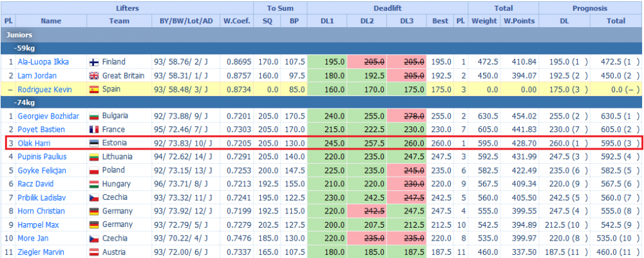
Task: Click the Lithuania flag icon
Action: tap(94, 157)
